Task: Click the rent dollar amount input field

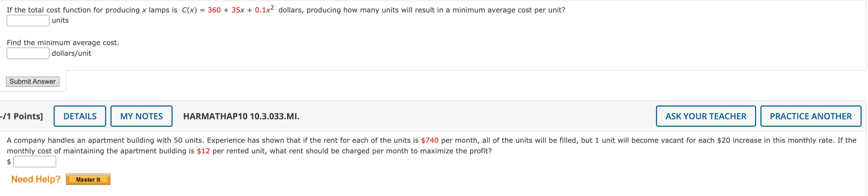Action: pyautogui.click(x=35, y=162)
